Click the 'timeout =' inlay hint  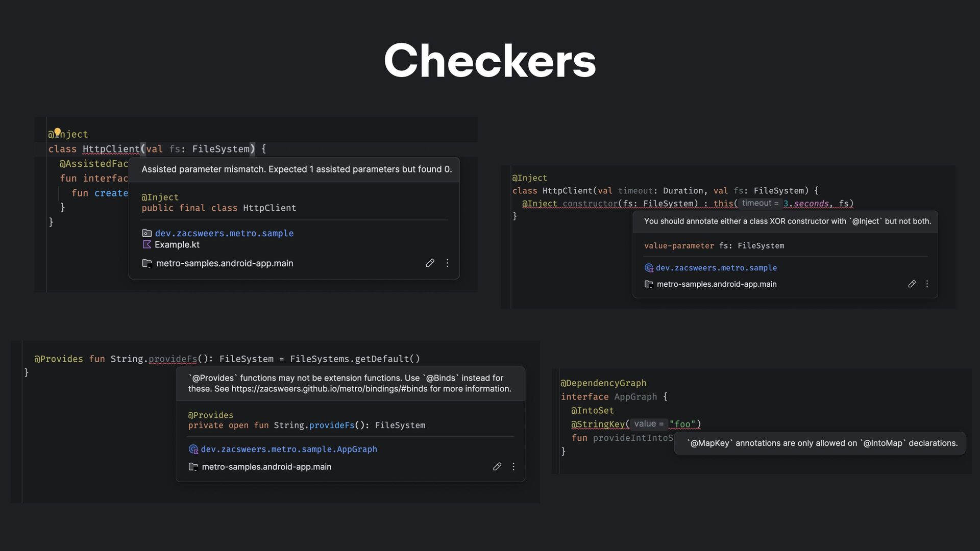[x=760, y=203]
